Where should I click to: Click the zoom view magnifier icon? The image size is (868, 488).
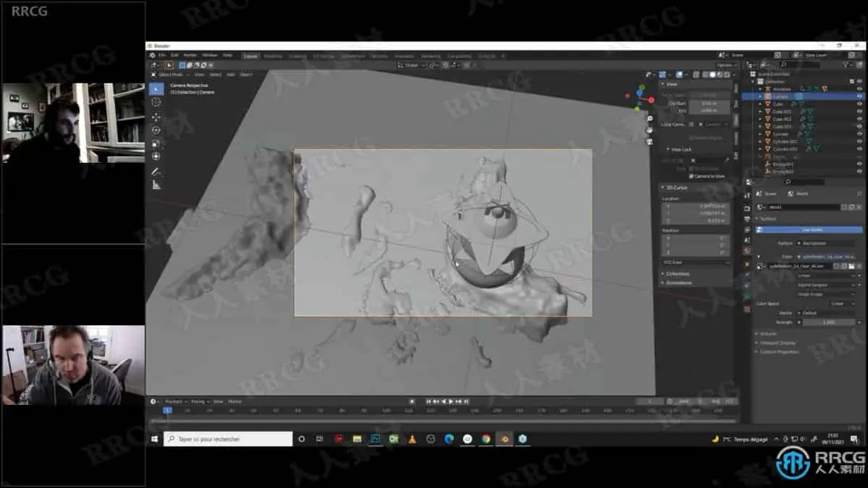click(x=650, y=118)
